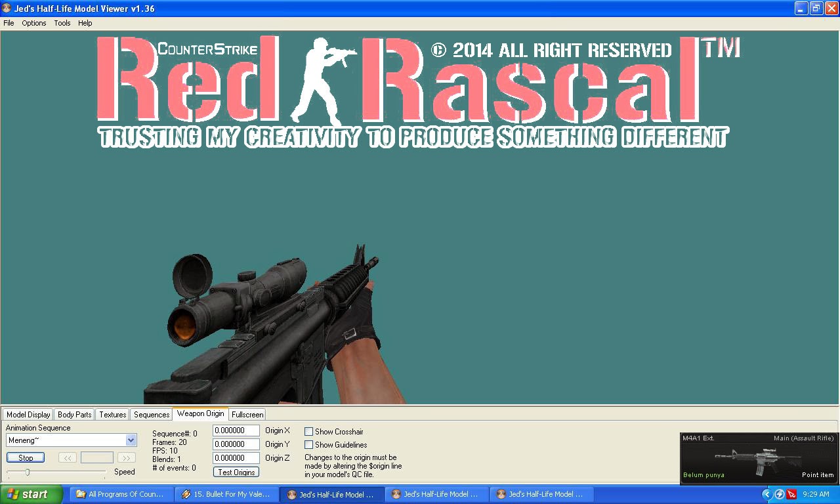The height and width of the screenshot is (504, 840).
Task: Stop the animation playback
Action: coord(26,458)
